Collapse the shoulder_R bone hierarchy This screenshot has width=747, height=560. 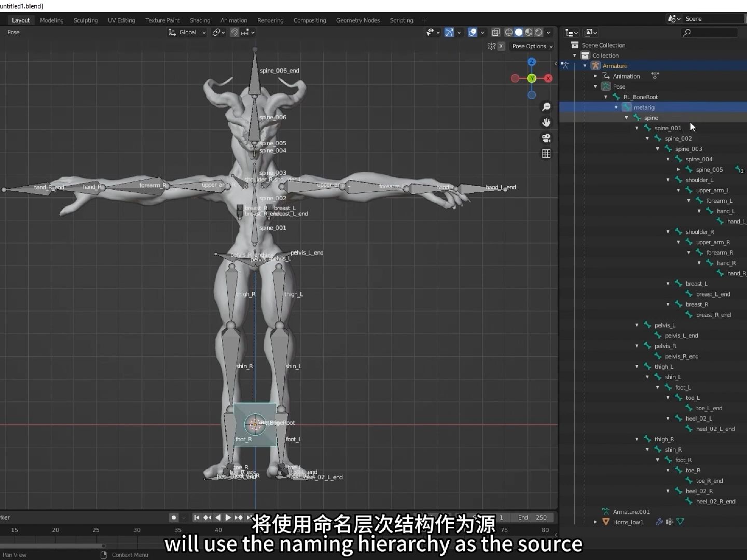(x=668, y=232)
